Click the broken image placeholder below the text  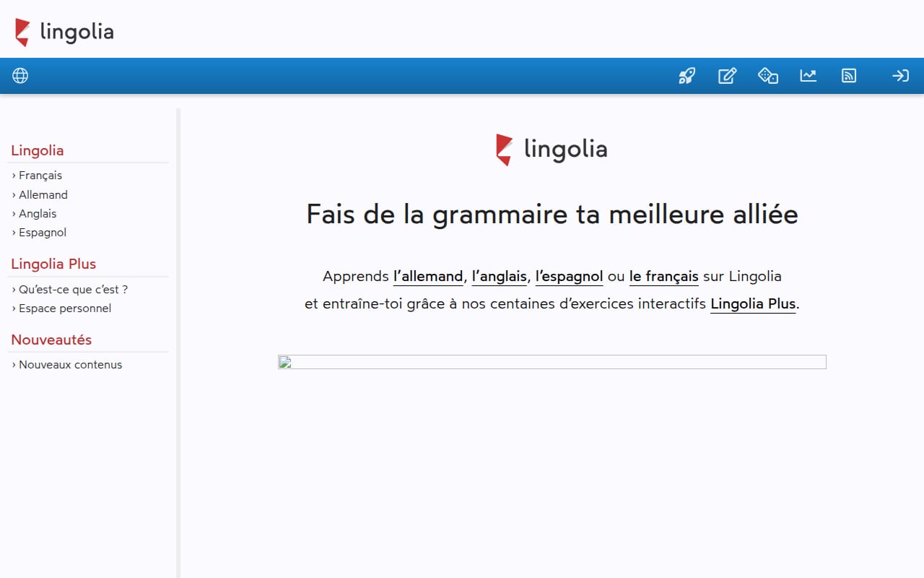coord(552,362)
